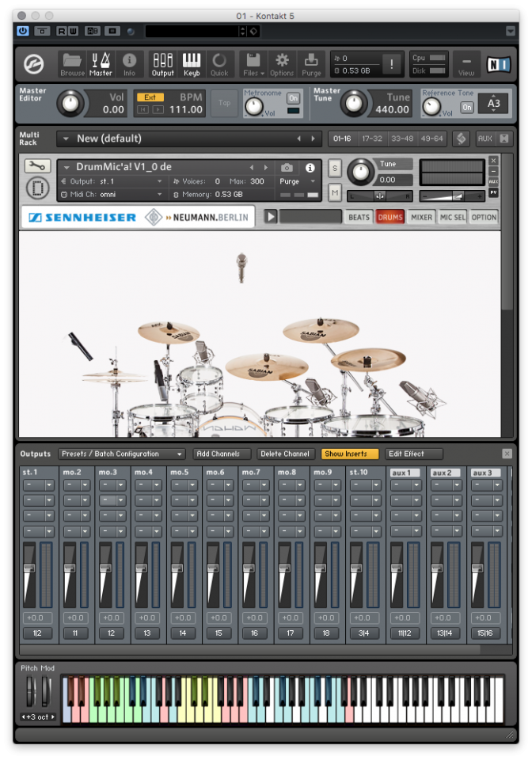Play the groove with the play button

point(271,217)
